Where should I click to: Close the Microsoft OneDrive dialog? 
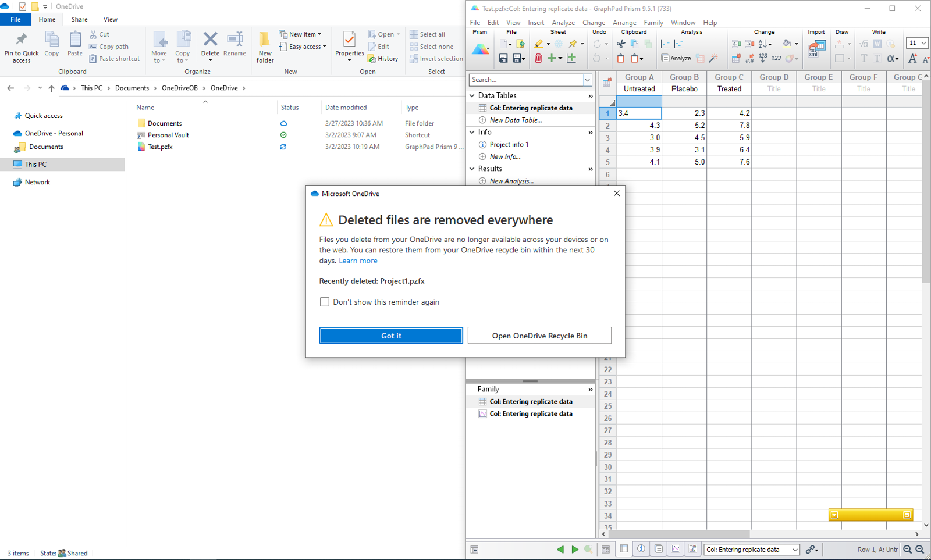[x=617, y=193]
